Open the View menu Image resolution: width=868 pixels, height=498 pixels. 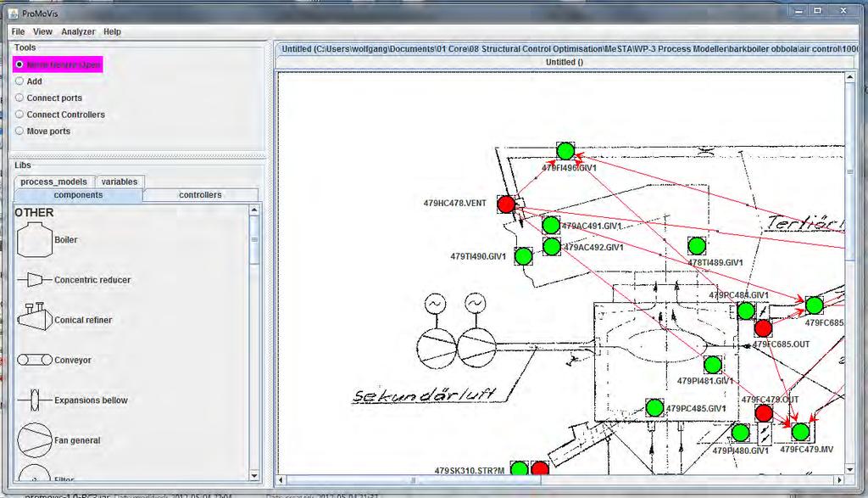coord(42,31)
